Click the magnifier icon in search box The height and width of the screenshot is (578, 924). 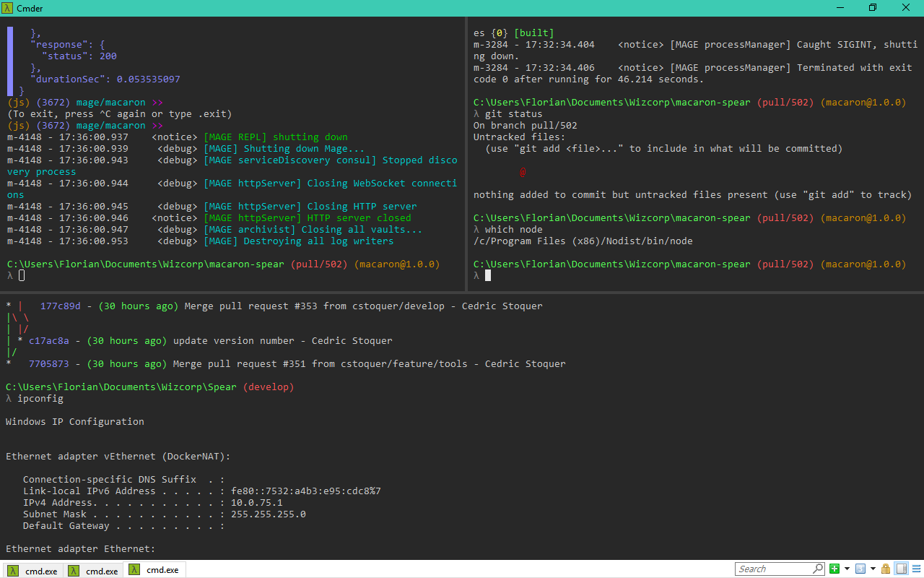817,569
